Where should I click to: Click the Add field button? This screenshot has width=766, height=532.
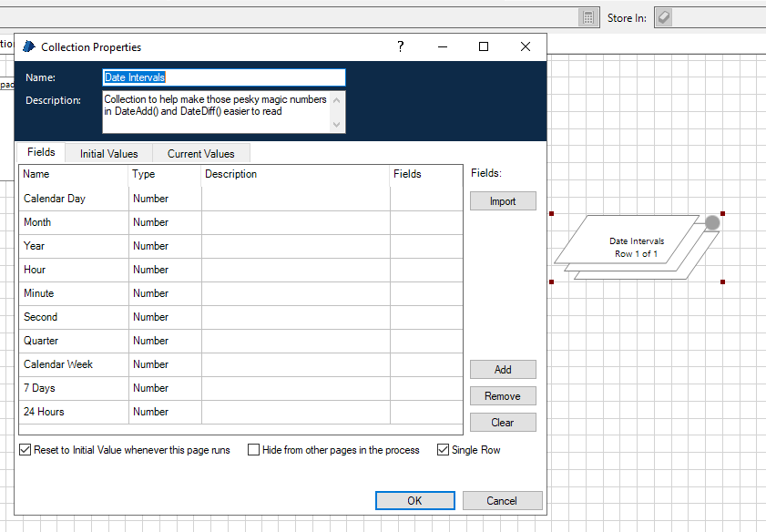coord(503,370)
